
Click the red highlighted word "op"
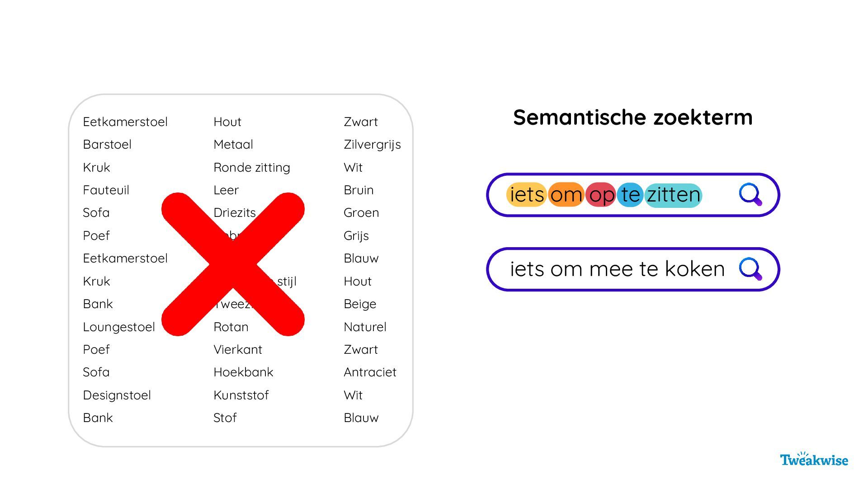[601, 195]
